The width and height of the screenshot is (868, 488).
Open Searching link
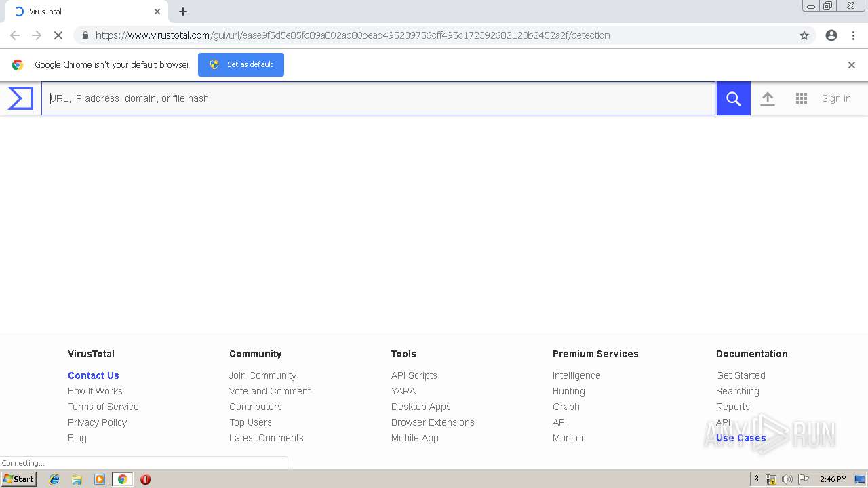738,391
